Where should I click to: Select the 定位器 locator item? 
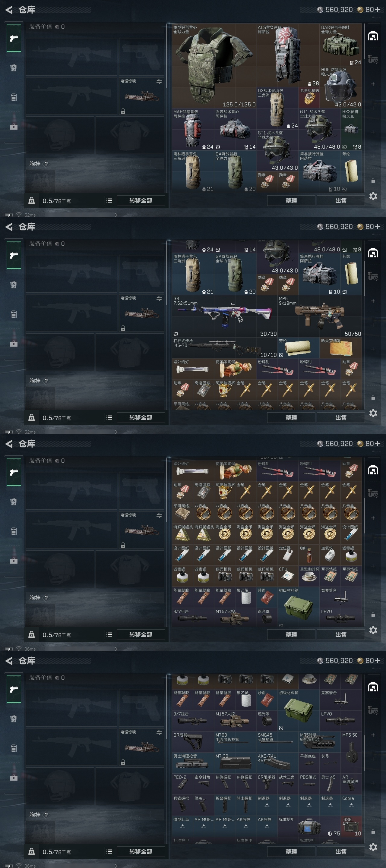point(288,555)
